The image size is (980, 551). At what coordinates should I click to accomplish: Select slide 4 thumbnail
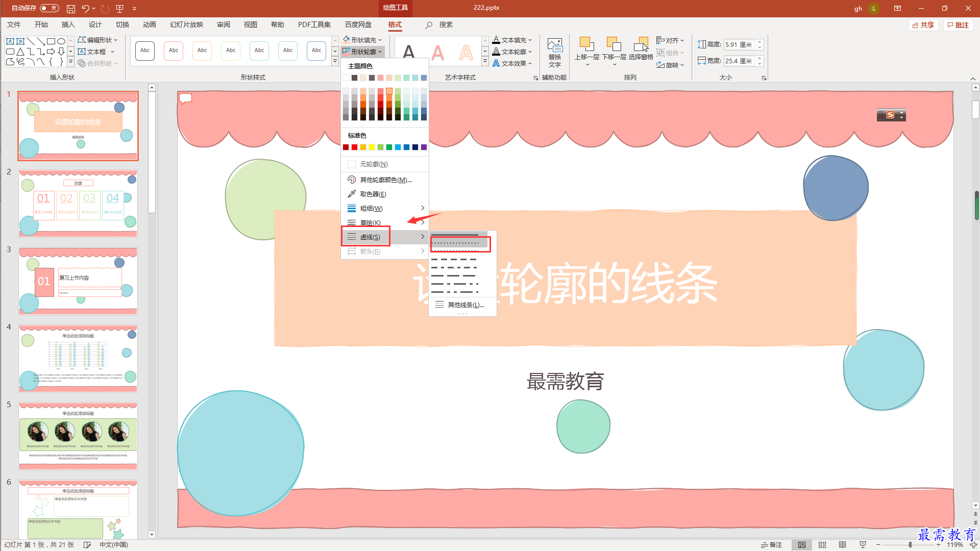[78, 359]
